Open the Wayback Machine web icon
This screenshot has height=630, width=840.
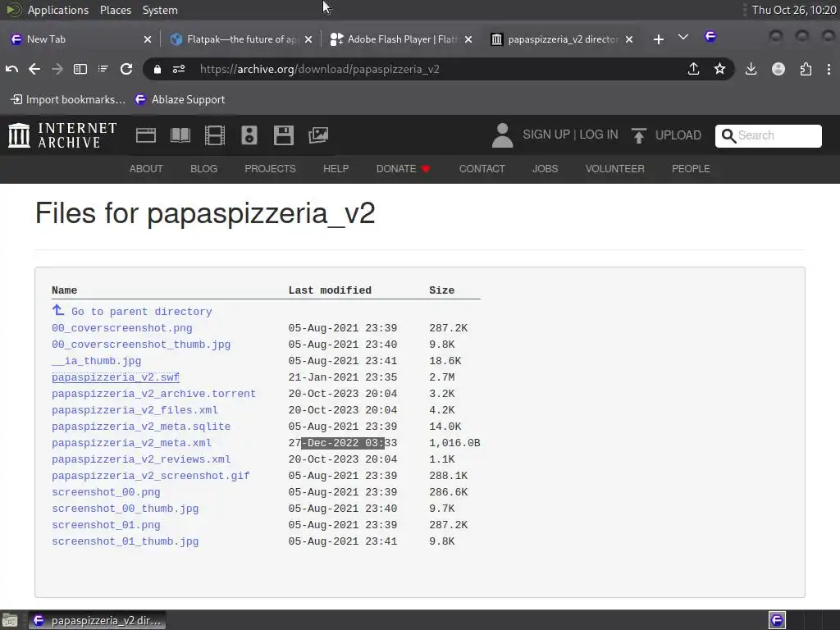(x=146, y=135)
